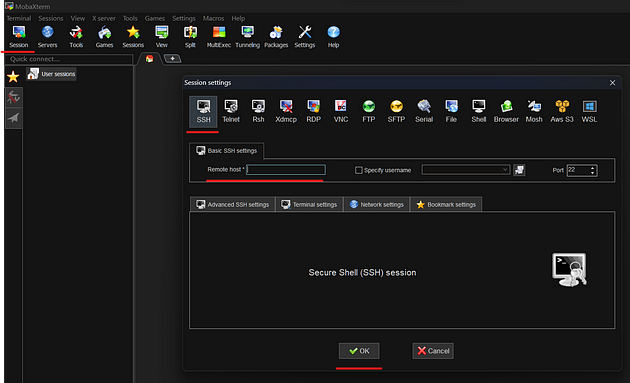Click the Port number field
The height and width of the screenshot is (383, 630).
(578, 170)
